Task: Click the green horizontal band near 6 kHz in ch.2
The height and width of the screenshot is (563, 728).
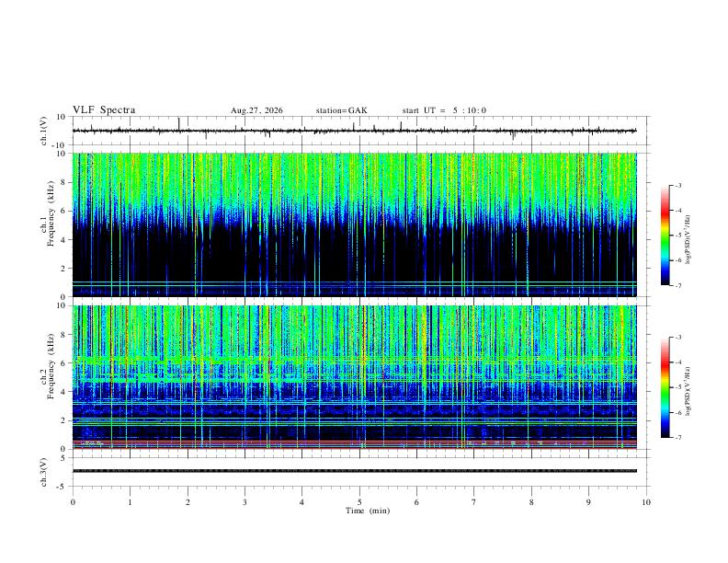Action: pos(354,360)
